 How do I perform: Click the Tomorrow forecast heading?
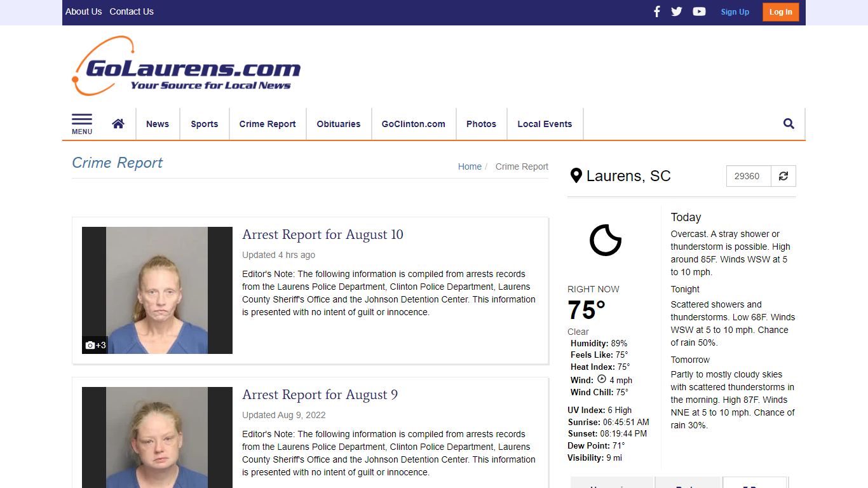(x=690, y=360)
